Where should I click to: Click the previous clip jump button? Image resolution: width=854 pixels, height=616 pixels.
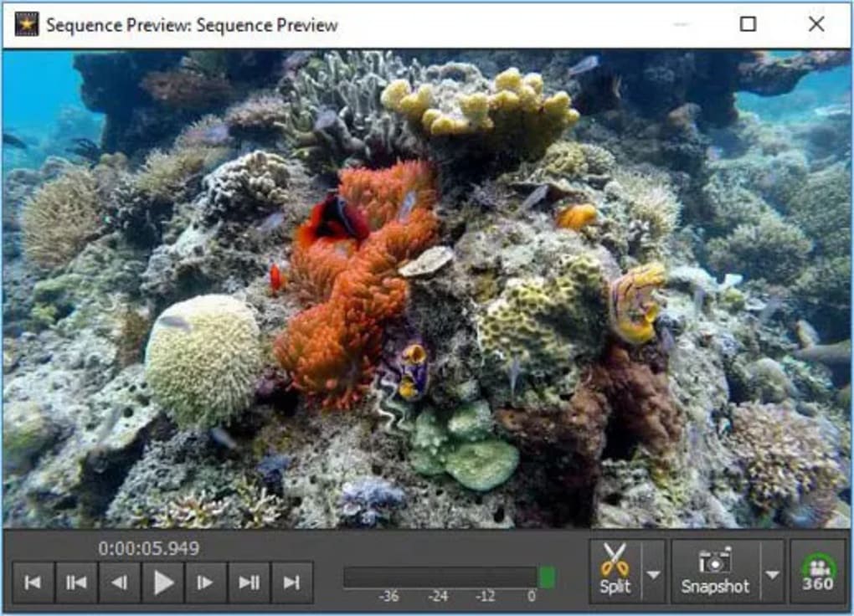(x=76, y=583)
